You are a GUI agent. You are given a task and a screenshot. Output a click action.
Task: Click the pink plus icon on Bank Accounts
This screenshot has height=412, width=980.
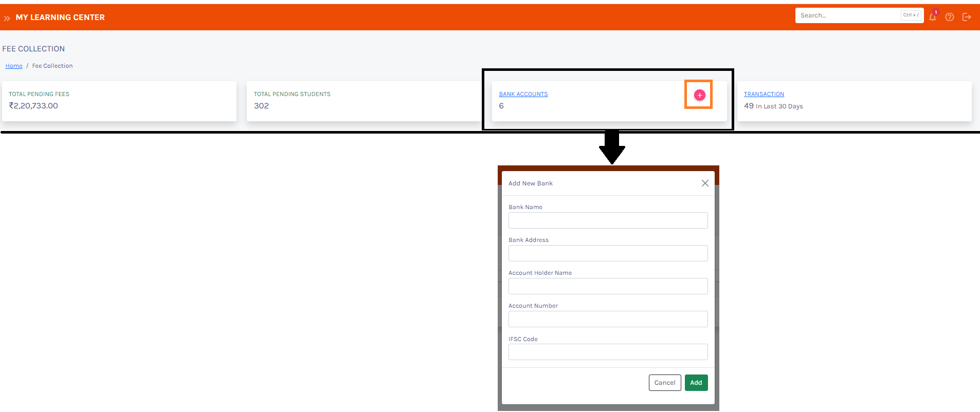(x=699, y=95)
